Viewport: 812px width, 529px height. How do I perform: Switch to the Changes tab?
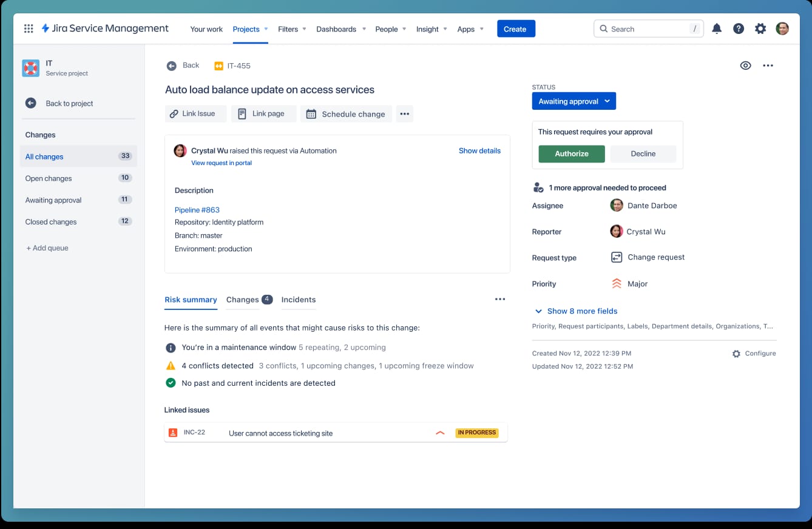pos(249,300)
